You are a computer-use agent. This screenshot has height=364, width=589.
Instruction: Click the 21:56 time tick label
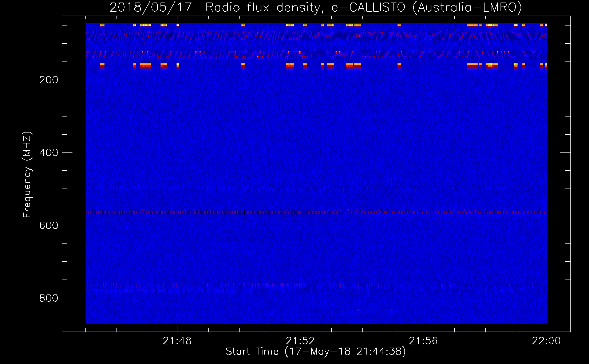pyautogui.click(x=423, y=341)
